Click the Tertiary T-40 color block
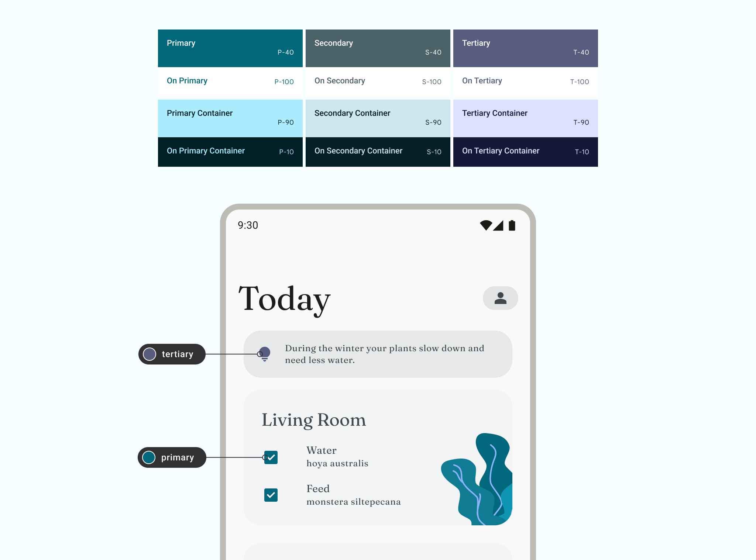 525,48
